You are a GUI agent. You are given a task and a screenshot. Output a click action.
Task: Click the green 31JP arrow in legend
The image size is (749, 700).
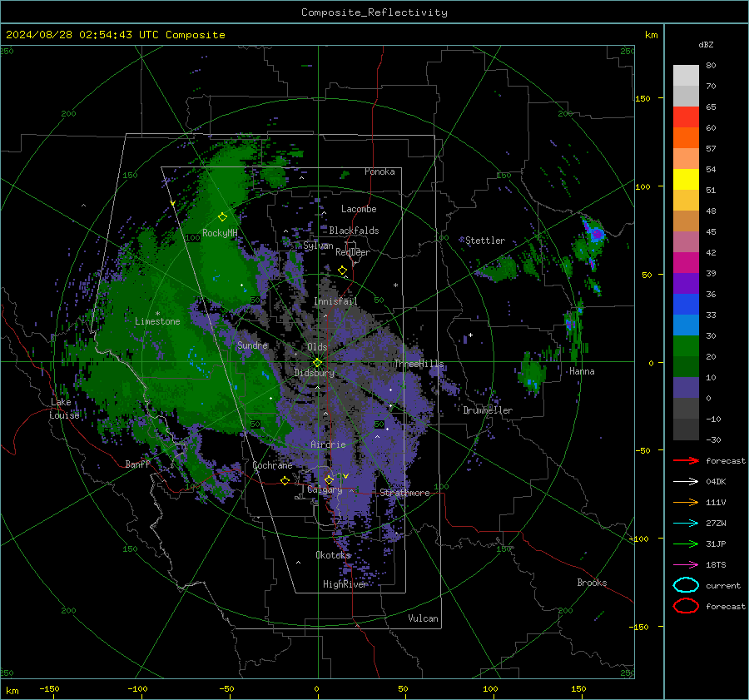pyautogui.click(x=686, y=544)
